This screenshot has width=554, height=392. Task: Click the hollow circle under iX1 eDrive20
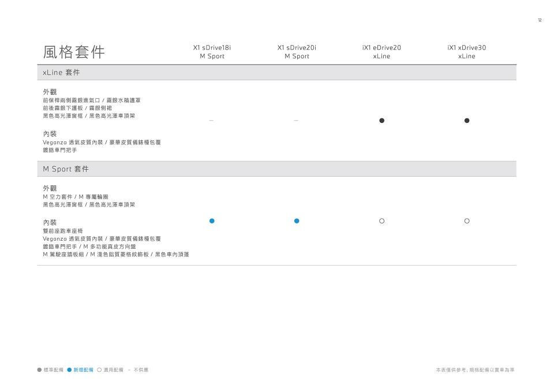[382, 221]
